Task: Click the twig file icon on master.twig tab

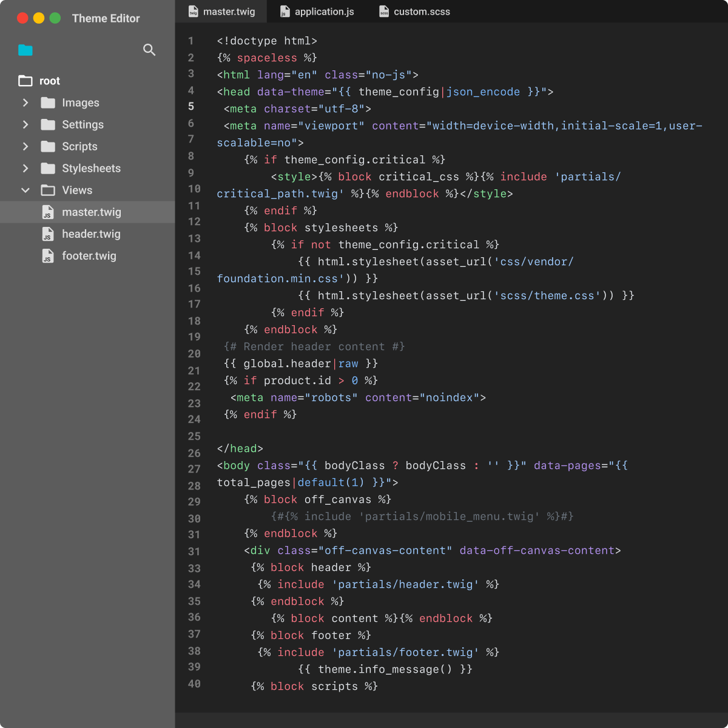Action: point(194,12)
